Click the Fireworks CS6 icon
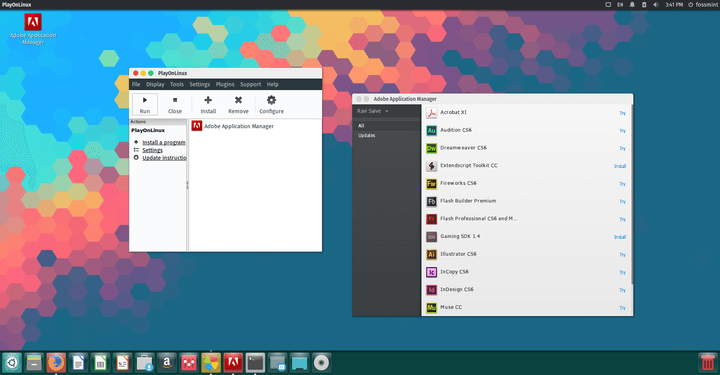The width and height of the screenshot is (720, 375). (431, 184)
